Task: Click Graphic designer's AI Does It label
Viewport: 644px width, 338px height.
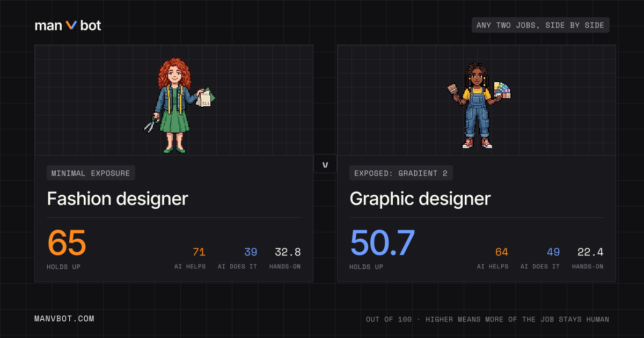Action: click(x=540, y=267)
